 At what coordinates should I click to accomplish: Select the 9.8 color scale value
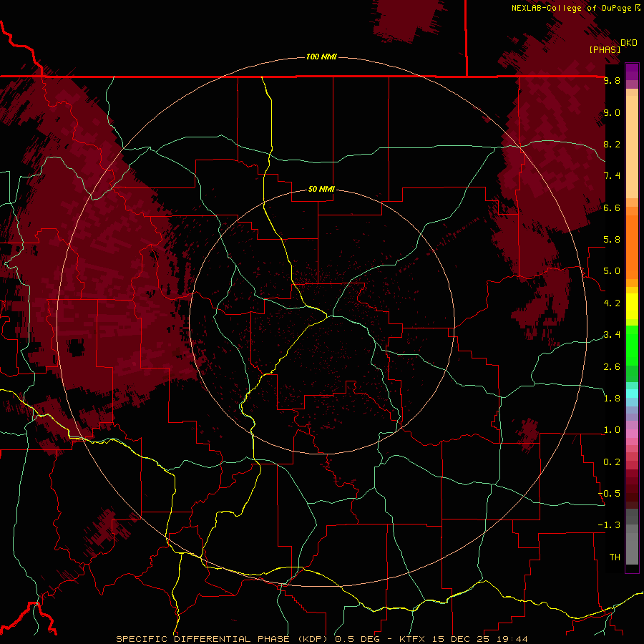612,80
